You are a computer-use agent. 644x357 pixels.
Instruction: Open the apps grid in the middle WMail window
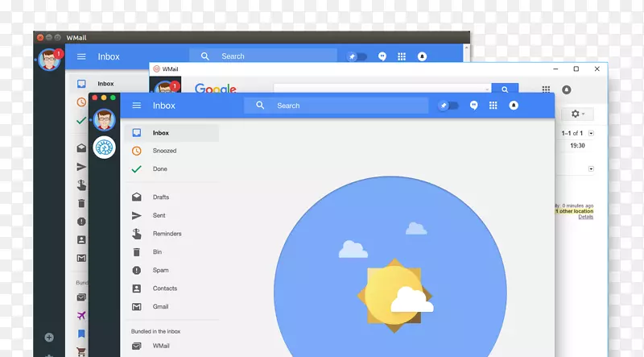click(546, 89)
